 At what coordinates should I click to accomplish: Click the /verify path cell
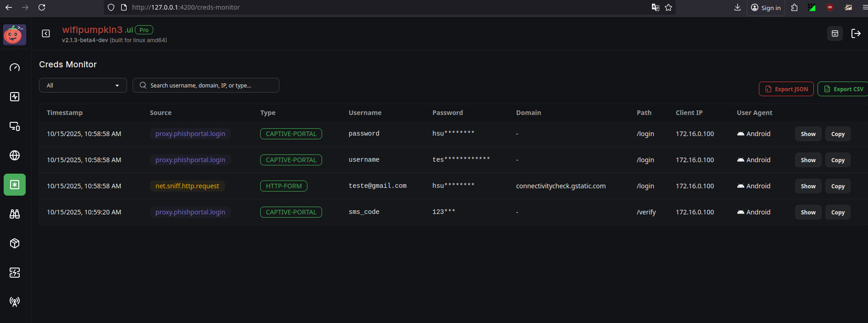[646, 212]
